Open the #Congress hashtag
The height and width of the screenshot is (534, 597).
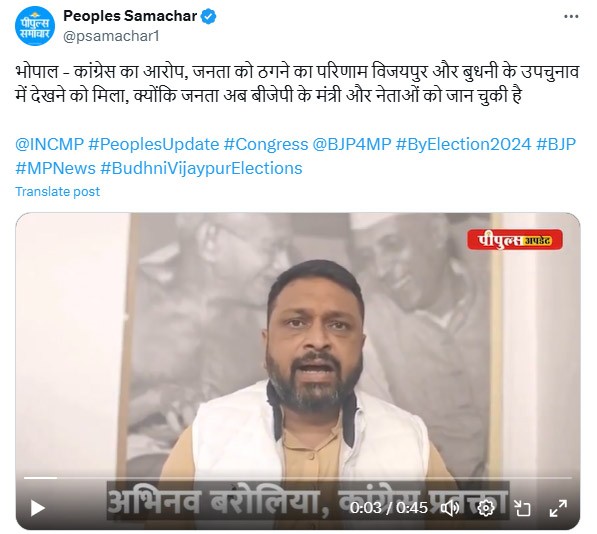[266, 144]
